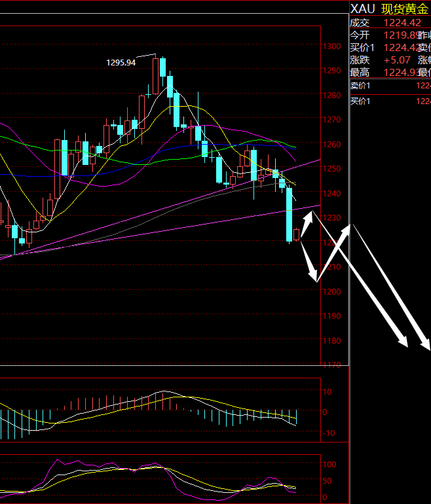Select 买价1 row beneath the 卖价1 row
Viewport: 431px width, 504px height.
coord(390,101)
